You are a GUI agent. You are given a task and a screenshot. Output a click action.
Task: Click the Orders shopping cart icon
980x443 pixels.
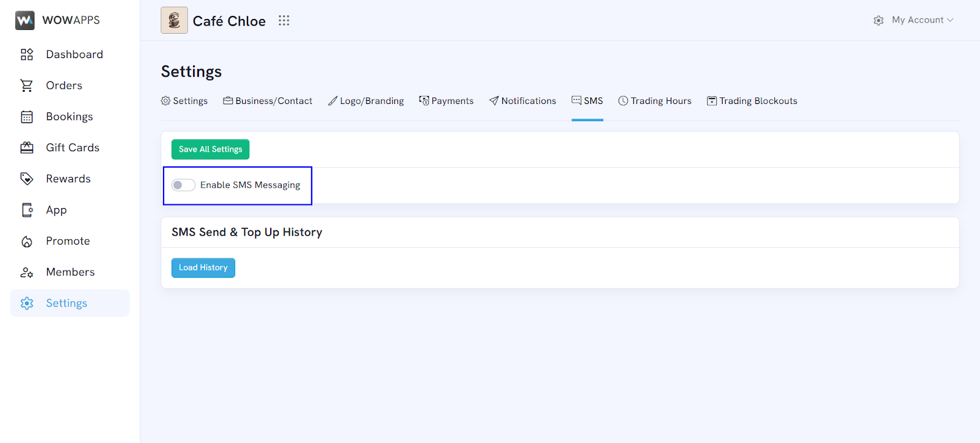coord(27,86)
